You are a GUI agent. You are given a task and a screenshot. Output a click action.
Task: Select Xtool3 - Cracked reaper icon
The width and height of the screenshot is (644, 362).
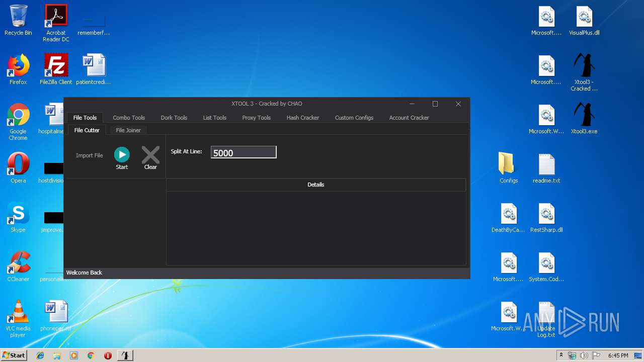[584, 73]
